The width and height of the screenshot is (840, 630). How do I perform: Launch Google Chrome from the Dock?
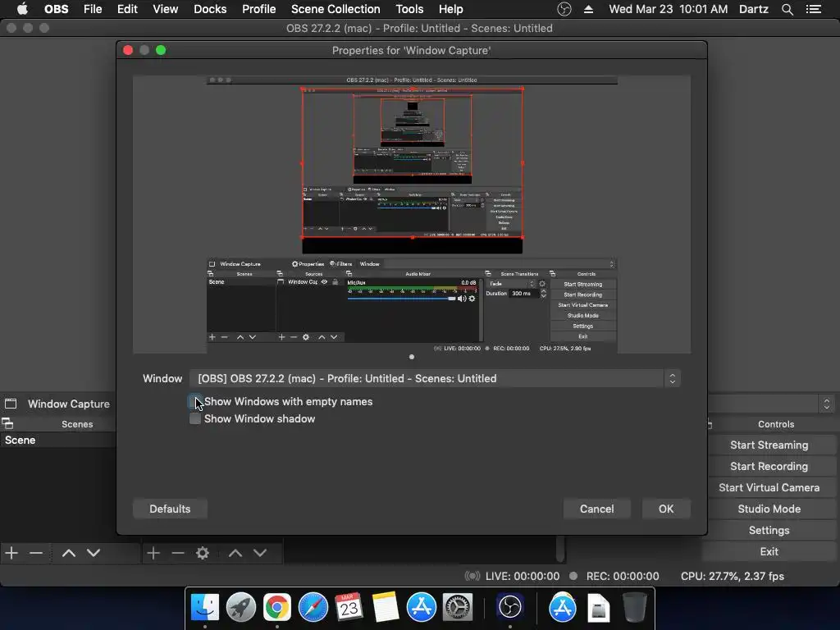click(x=277, y=607)
